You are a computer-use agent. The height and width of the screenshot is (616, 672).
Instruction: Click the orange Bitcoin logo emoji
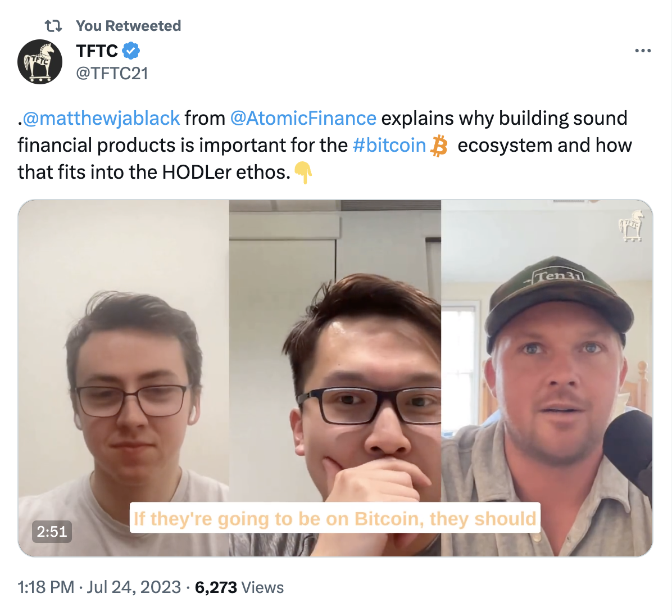(439, 146)
